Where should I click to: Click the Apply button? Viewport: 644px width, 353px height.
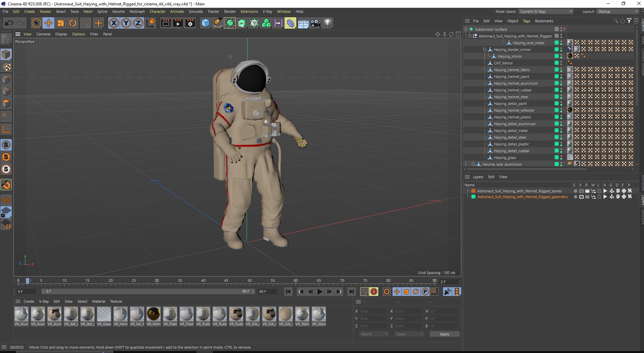[x=444, y=334]
